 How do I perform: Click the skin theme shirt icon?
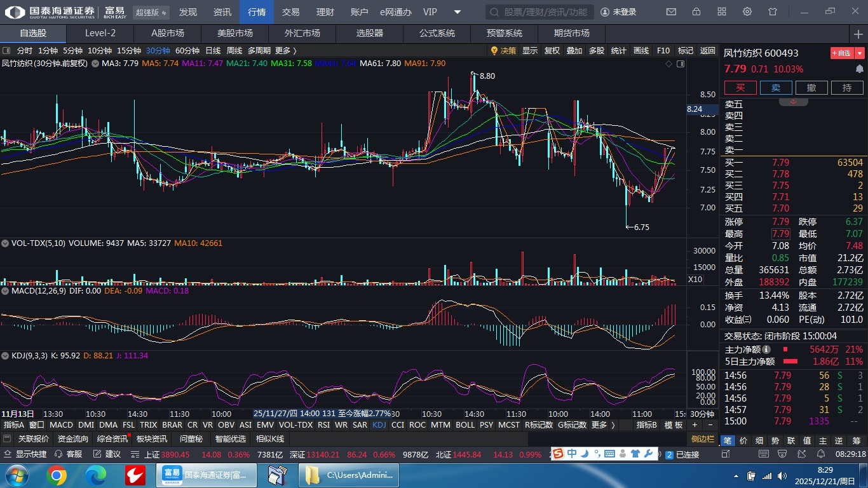(x=773, y=12)
